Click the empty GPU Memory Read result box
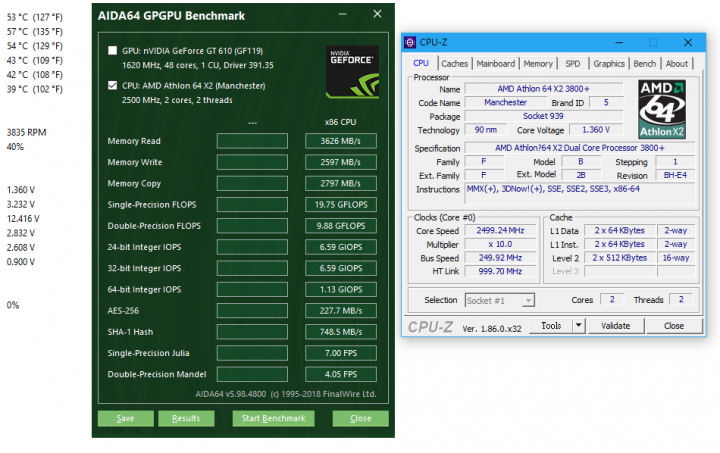The image size is (720, 453). coord(252,141)
